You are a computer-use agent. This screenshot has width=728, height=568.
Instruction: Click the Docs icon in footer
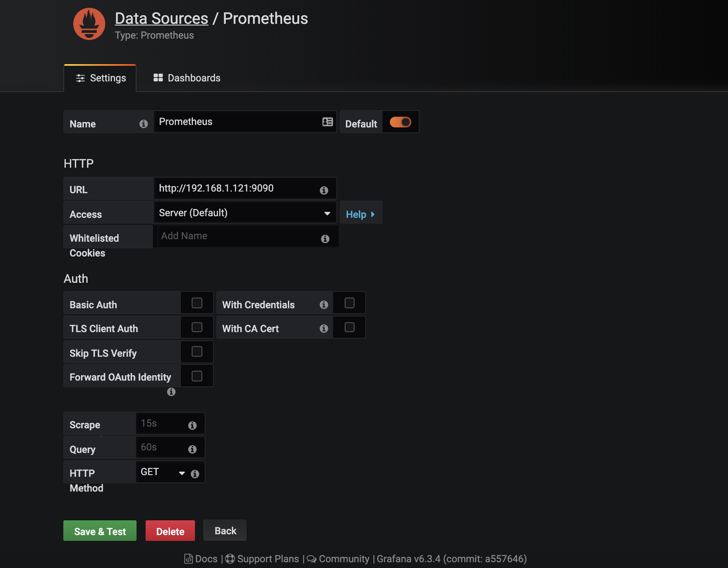point(188,559)
